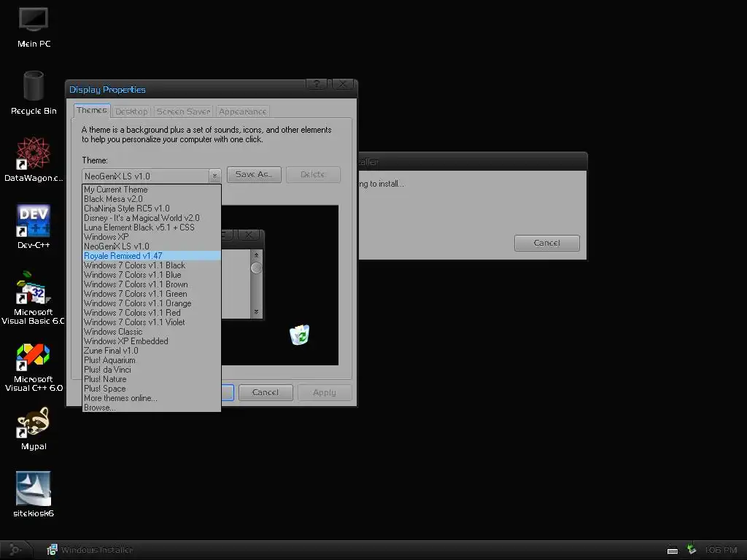
Task: Click Cancel in the Windows Installer dialog
Action: click(547, 243)
